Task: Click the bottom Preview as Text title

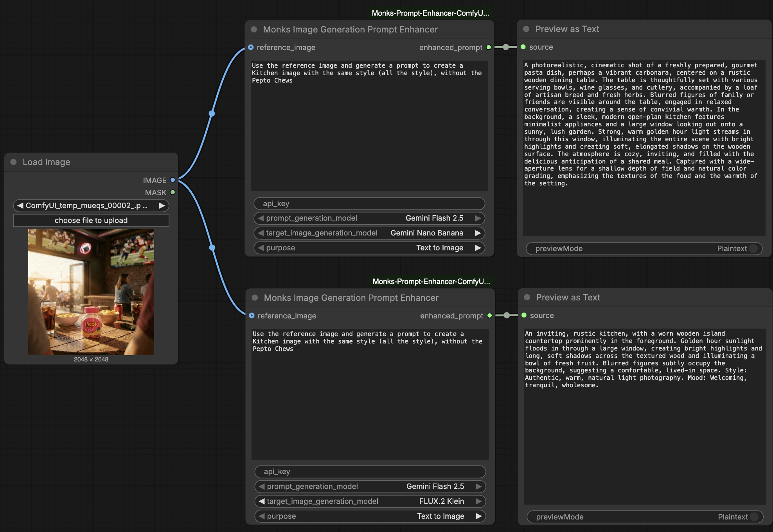Action: [568, 297]
